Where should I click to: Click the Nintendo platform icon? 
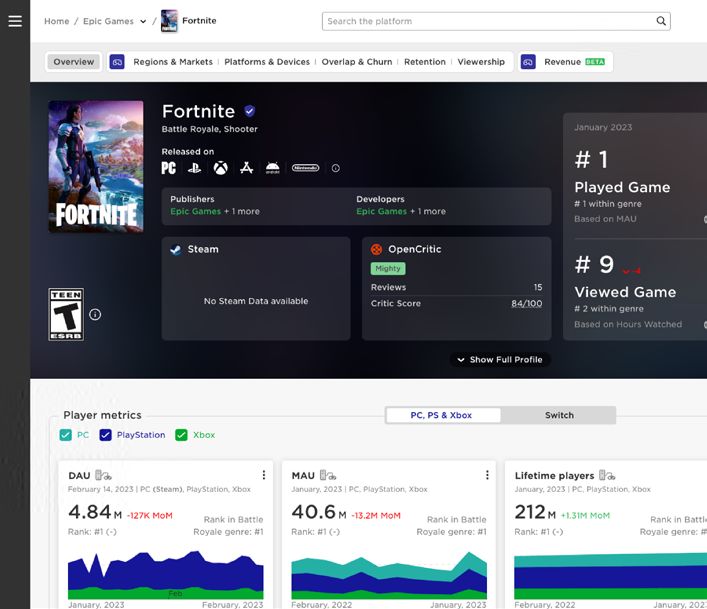(305, 168)
